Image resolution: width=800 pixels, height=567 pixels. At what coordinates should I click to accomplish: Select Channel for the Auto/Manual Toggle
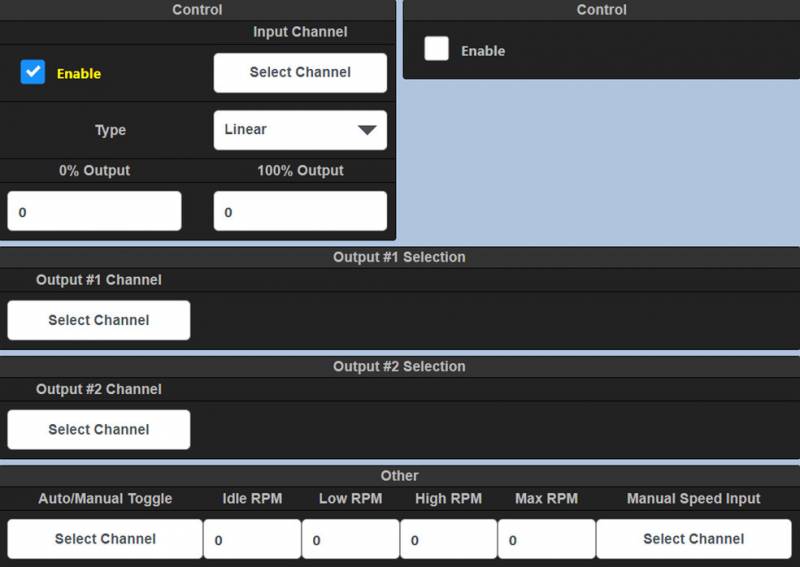tap(105, 539)
